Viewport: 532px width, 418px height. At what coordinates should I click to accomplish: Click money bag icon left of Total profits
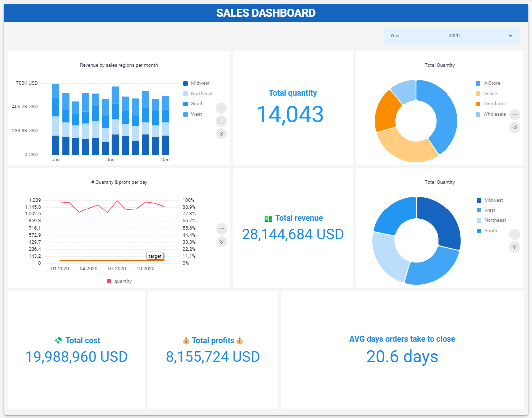click(x=186, y=340)
